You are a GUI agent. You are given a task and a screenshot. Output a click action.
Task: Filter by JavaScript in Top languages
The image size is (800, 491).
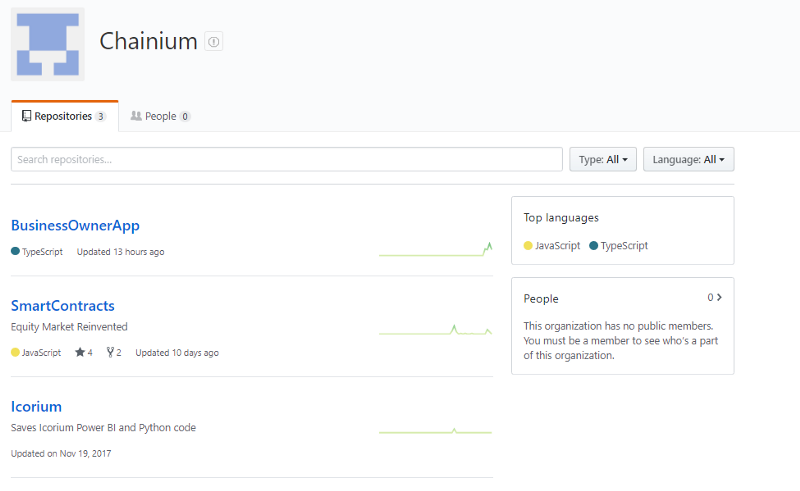557,245
